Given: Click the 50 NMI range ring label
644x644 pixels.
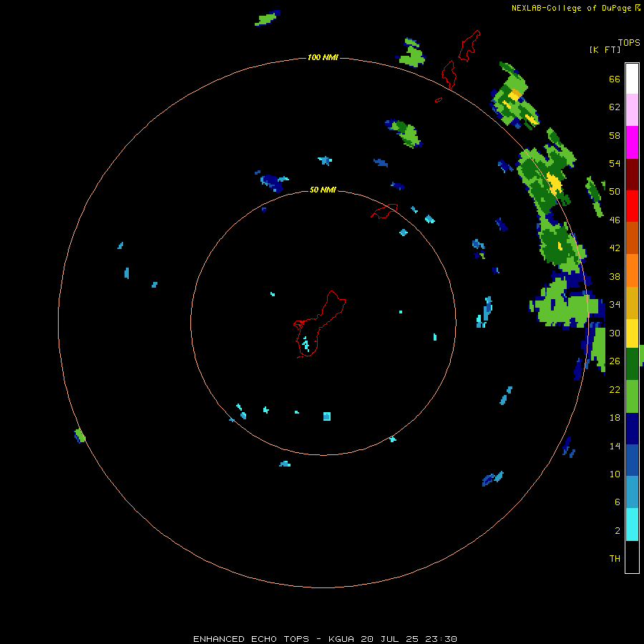Looking at the screenshot, I should point(323,190).
